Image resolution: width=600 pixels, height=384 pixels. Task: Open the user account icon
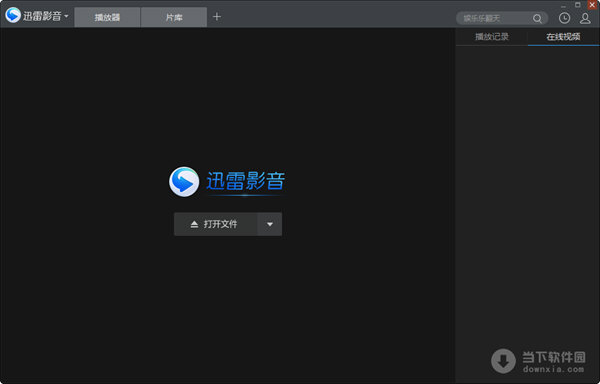585,18
